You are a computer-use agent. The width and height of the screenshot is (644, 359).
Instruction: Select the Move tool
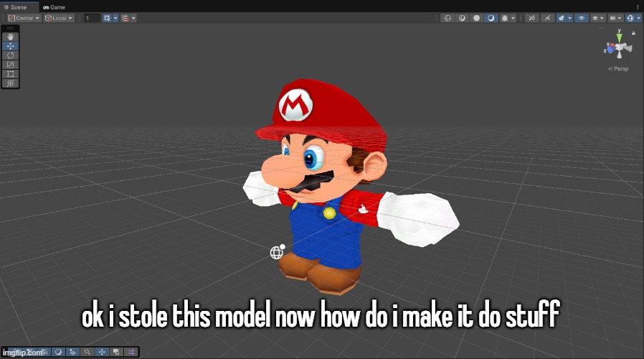click(10, 46)
